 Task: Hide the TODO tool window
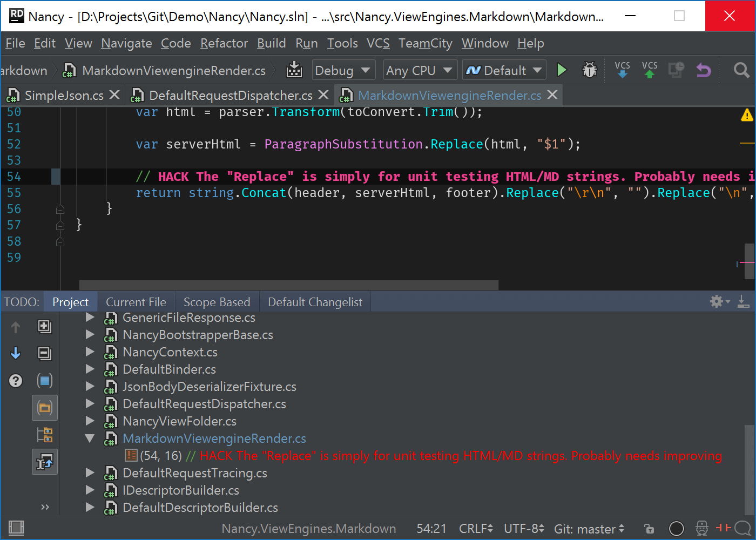(744, 301)
